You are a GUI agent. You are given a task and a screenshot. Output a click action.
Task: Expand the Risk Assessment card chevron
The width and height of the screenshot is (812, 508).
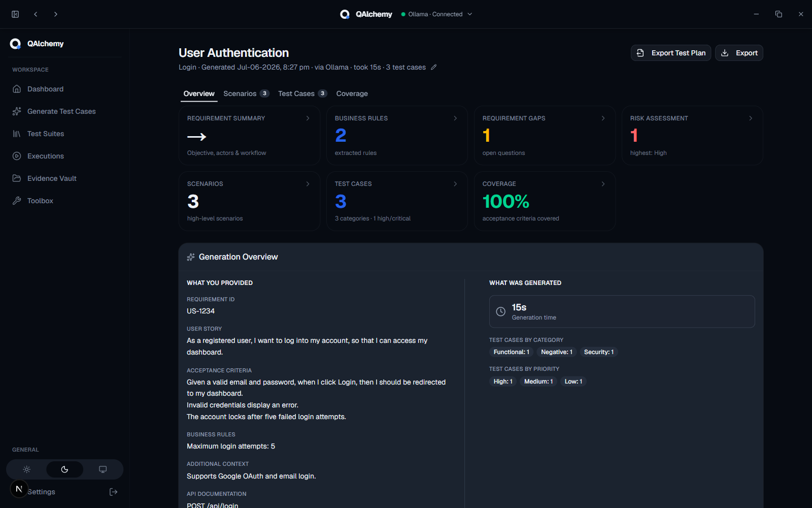pos(751,118)
